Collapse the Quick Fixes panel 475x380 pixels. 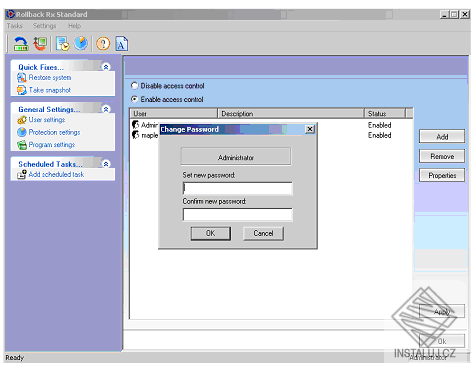coord(106,67)
